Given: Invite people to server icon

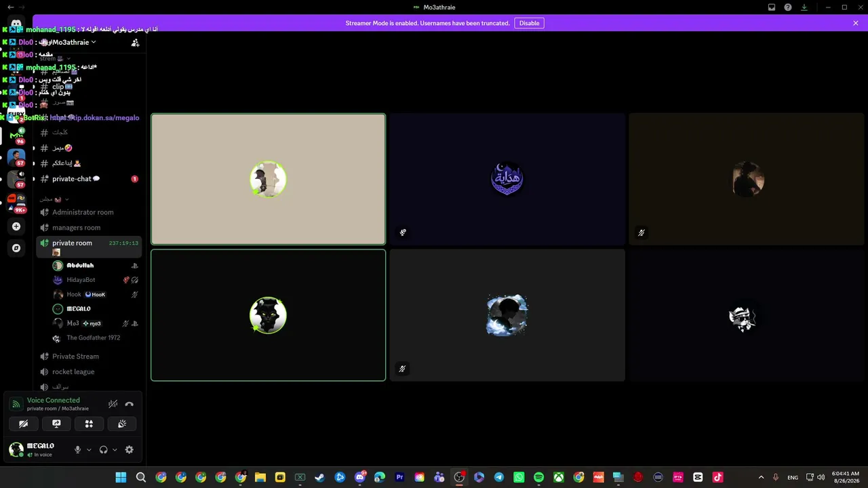Looking at the screenshot, I should 135,42.
